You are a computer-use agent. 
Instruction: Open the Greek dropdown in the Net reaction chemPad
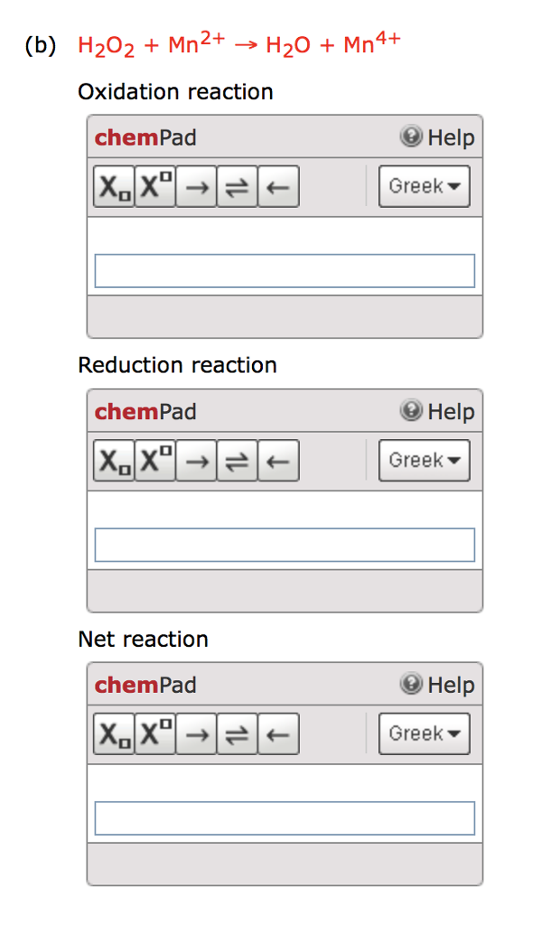pyautogui.click(x=424, y=733)
